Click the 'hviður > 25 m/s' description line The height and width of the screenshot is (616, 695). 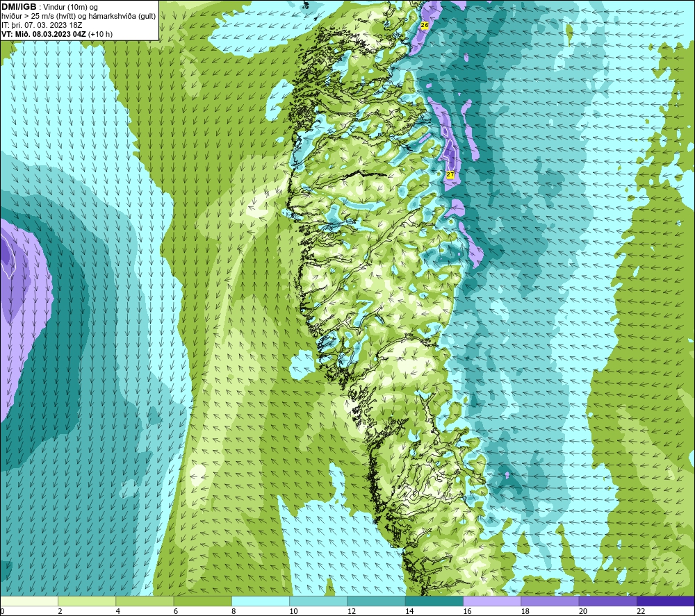(79, 17)
